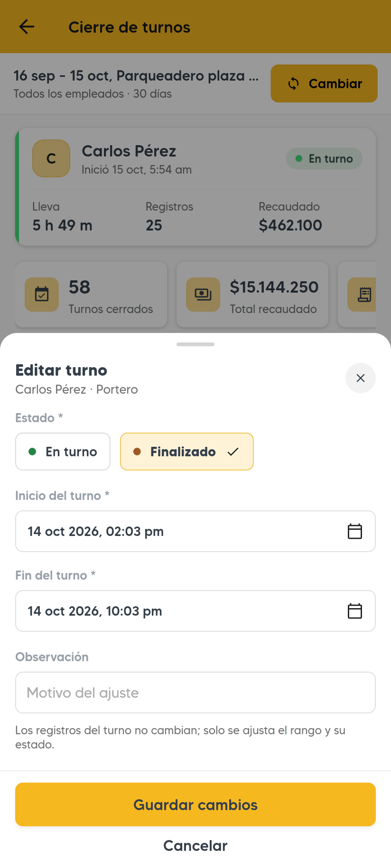Click the 'Inició 15 oct, 5:54 am' text
Screen dimensions: 391x868
[x=137, y=170]
